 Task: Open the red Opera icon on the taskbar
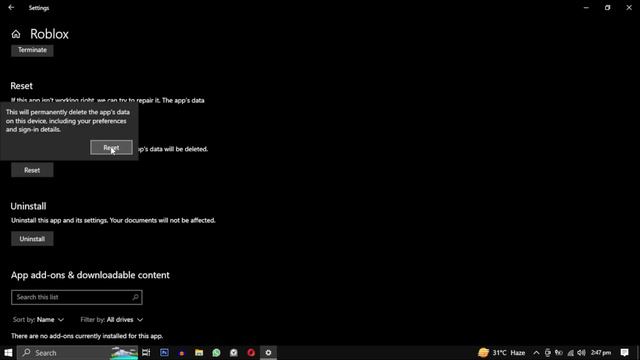click(x=251, y=353)
